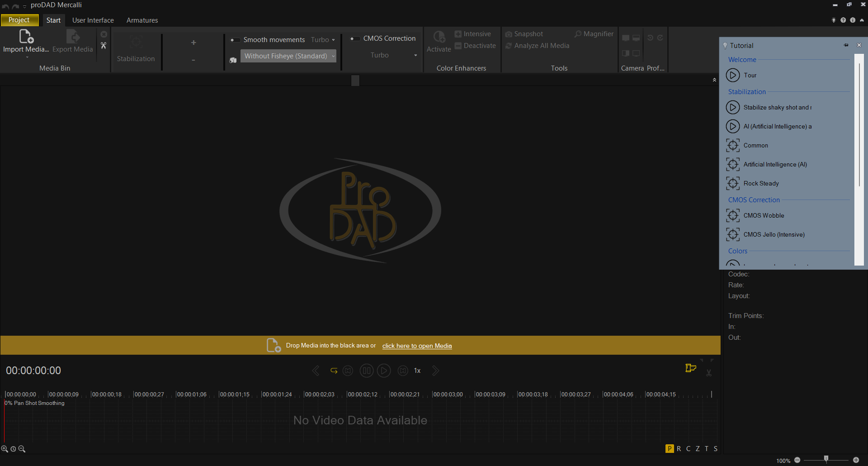Take a Snapshot from Tools
868x466 pixels.
pyautogui.click(x=524, y=34)
